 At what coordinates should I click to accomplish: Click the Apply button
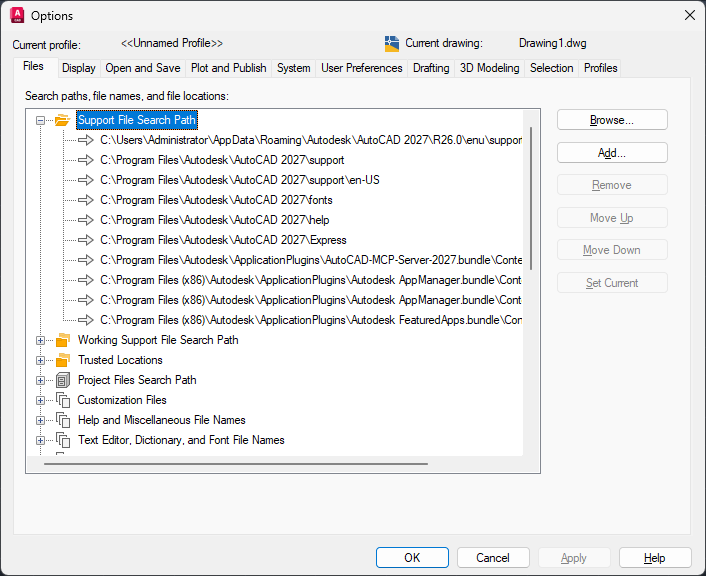(574, 558)
